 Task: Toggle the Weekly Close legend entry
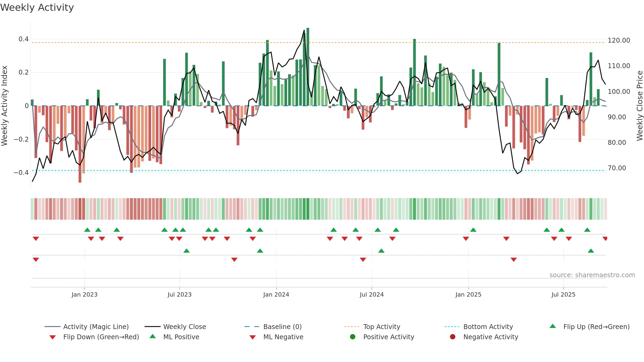click(175, 327)
